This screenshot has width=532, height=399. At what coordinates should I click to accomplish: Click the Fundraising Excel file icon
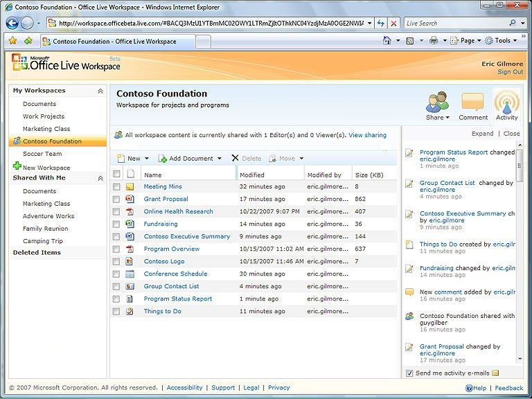[130, 224]
